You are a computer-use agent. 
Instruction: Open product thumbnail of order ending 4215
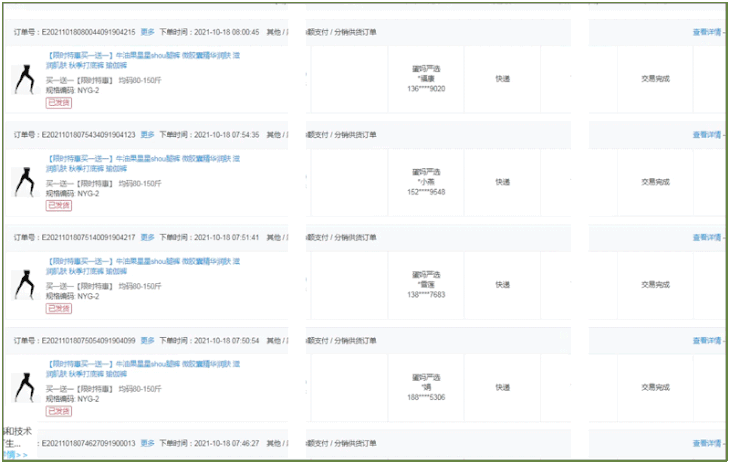click(22, 79)
